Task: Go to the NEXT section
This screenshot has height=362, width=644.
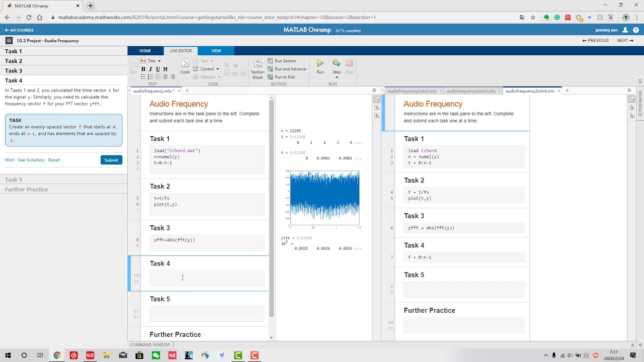Action: [625, 41]
